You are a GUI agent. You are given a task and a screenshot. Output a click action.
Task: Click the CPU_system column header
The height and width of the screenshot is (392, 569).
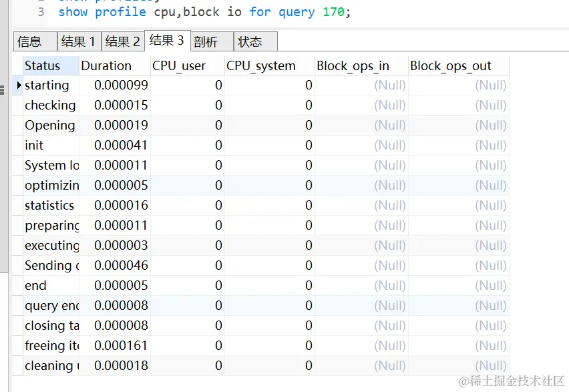tap(270, 65)
